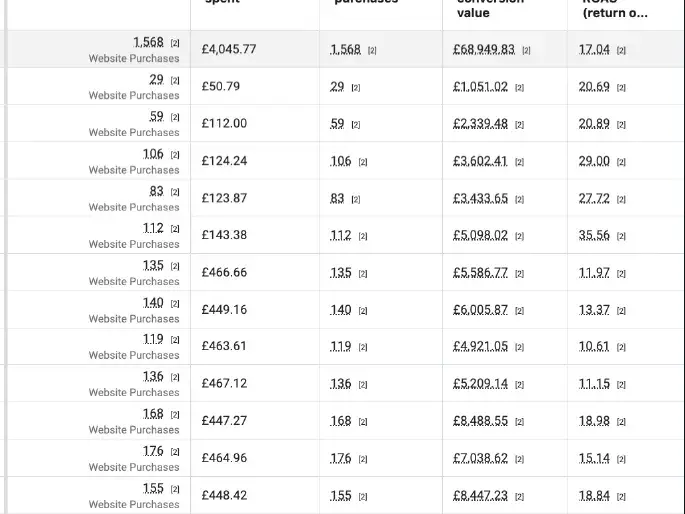
Task: Click the [2] icon beside ROAS 29.00
Action: tap(621, 162)
